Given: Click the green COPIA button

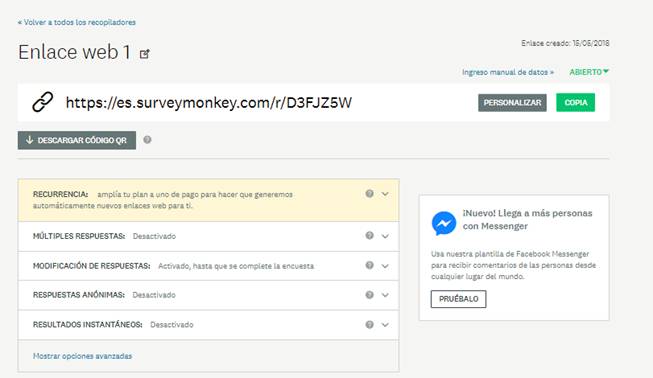Looking at the screenshot, I should 576,103.
